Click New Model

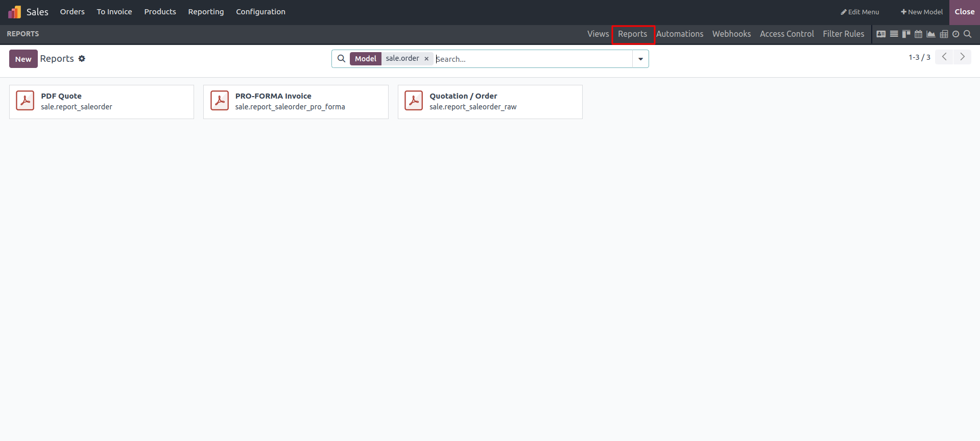coord(921,12)
